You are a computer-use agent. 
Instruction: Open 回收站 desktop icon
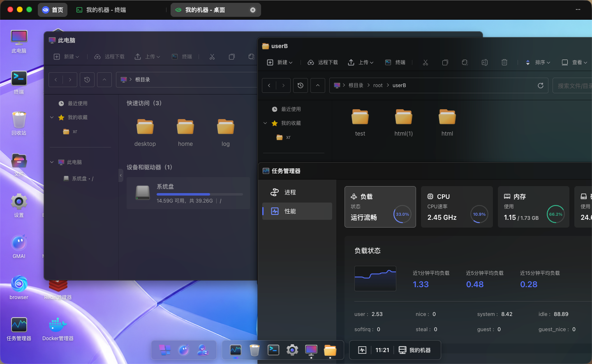pos(19,124)
